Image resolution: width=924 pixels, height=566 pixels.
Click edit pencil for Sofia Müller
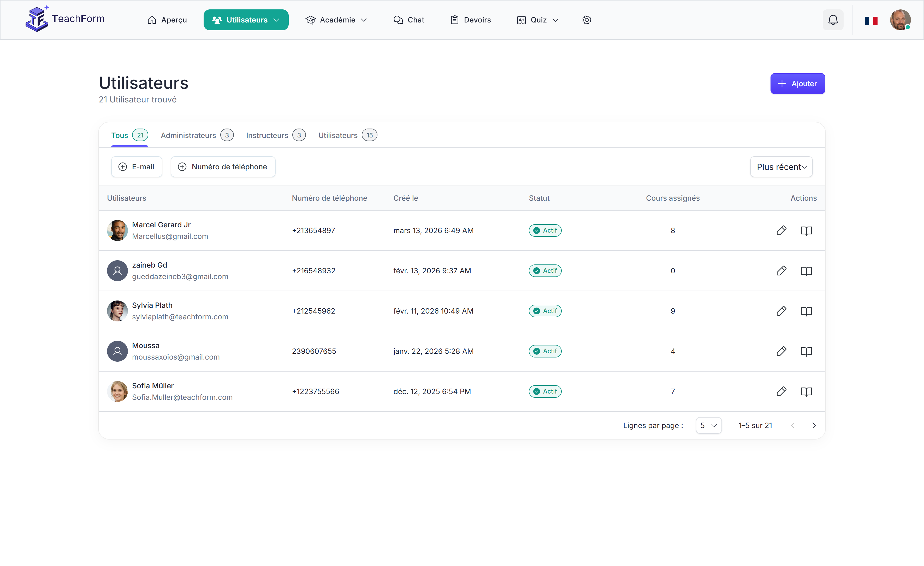pos(781,391)
